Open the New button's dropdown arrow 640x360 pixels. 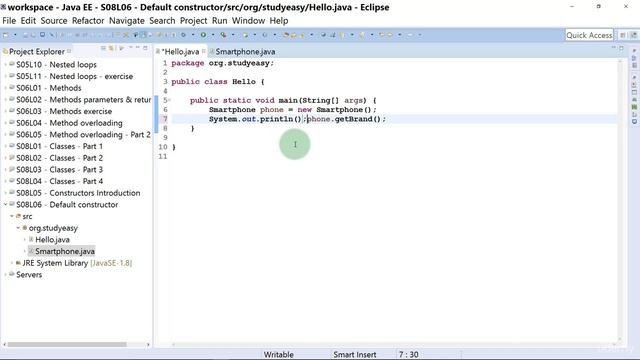tap(15, 35)
